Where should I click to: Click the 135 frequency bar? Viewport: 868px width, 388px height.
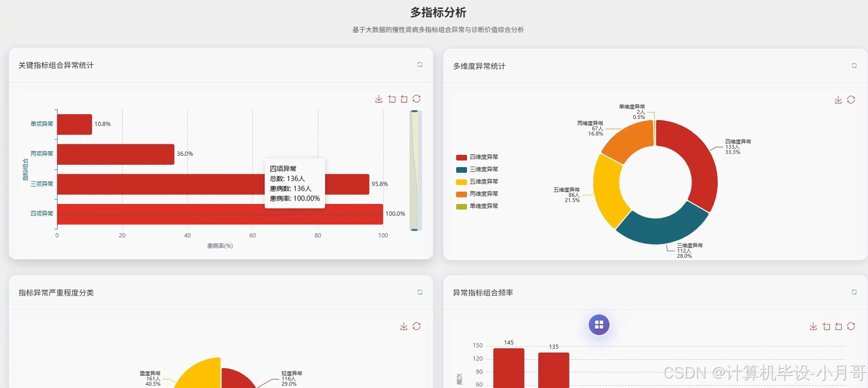554,371
